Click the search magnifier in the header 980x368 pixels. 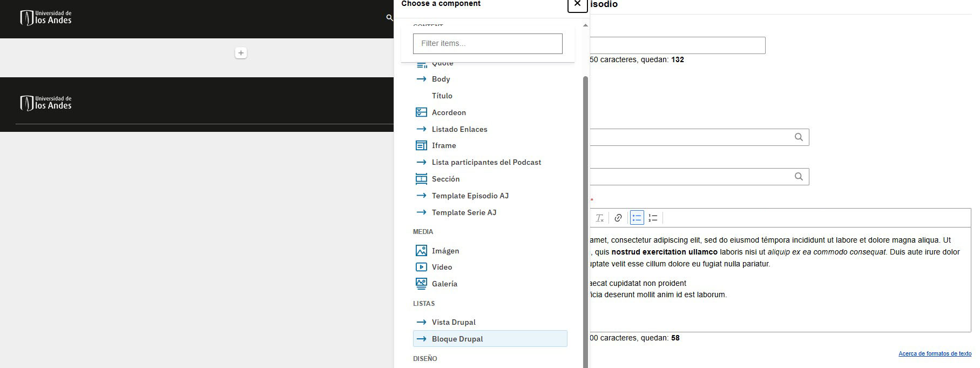[x=389, y=18]
